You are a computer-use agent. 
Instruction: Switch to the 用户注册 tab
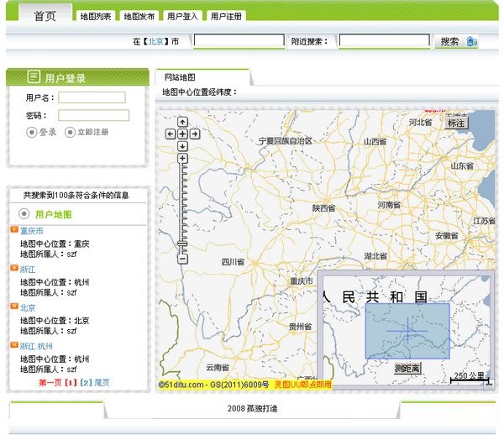point(227,16)
